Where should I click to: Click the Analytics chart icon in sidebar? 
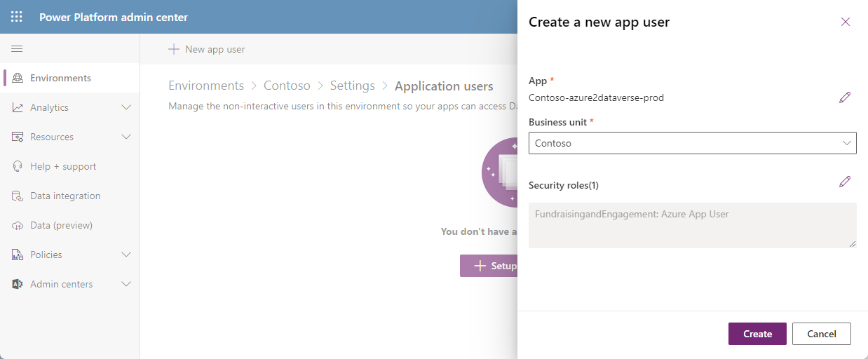coord(18,107)
